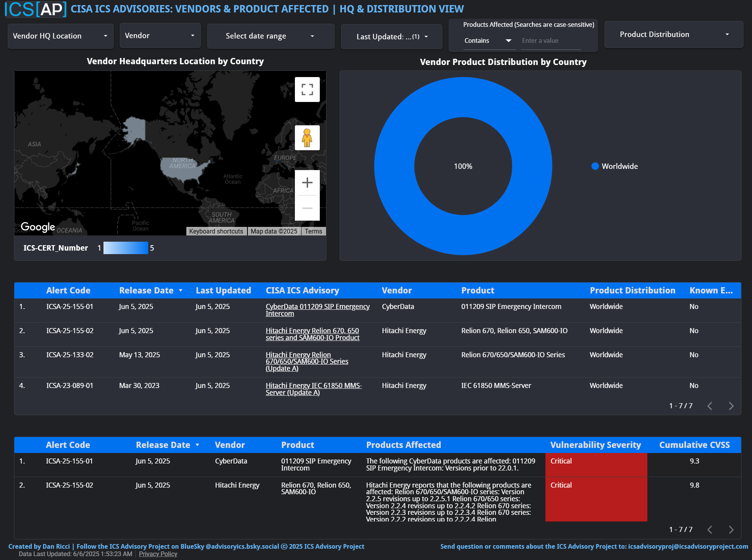Click alert code ICSA-23-089-01
Viewport: 752px width, 560px height.
70,386
